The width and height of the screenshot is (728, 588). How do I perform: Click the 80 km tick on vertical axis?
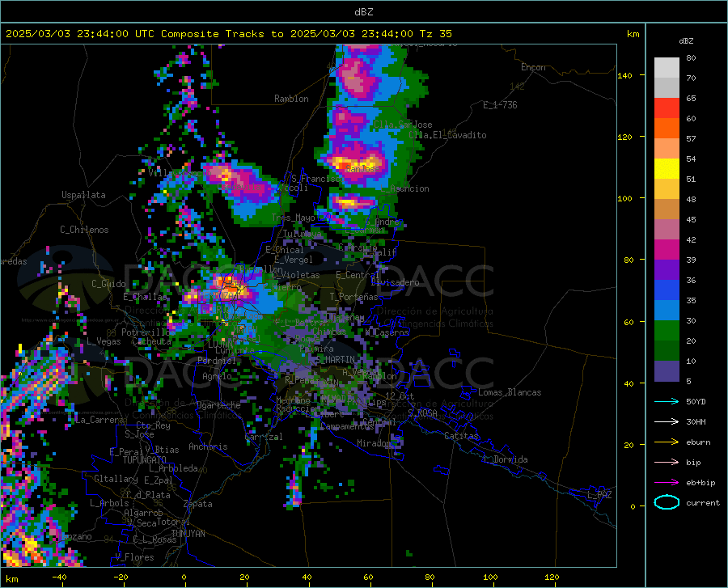tap(629, 260)
